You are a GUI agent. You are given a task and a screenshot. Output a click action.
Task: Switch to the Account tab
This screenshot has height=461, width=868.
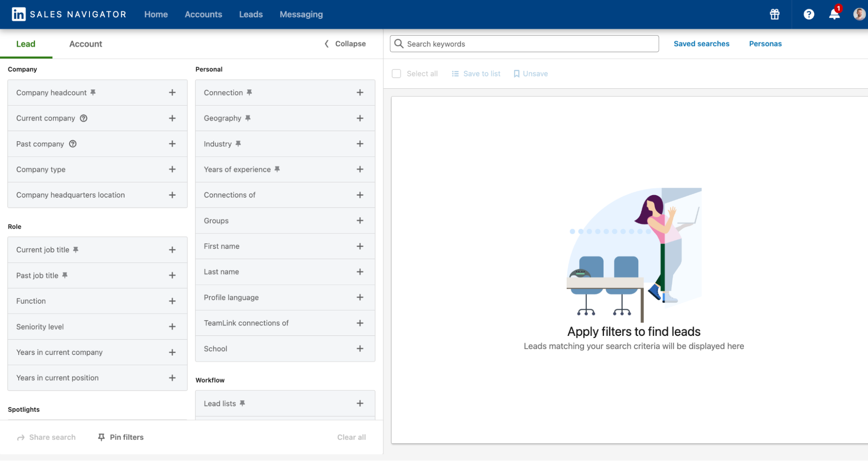pyautogui.click(x=86, y=44)
